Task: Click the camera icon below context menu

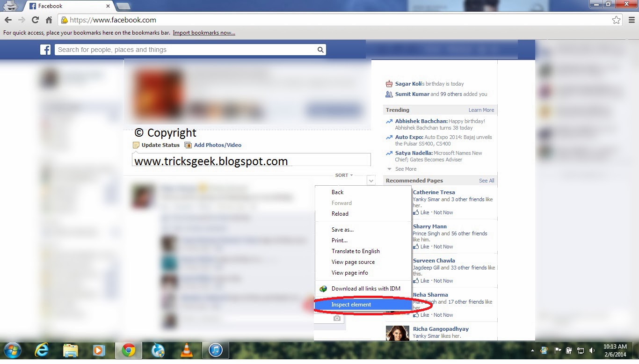Action: [x=337, y=318]
